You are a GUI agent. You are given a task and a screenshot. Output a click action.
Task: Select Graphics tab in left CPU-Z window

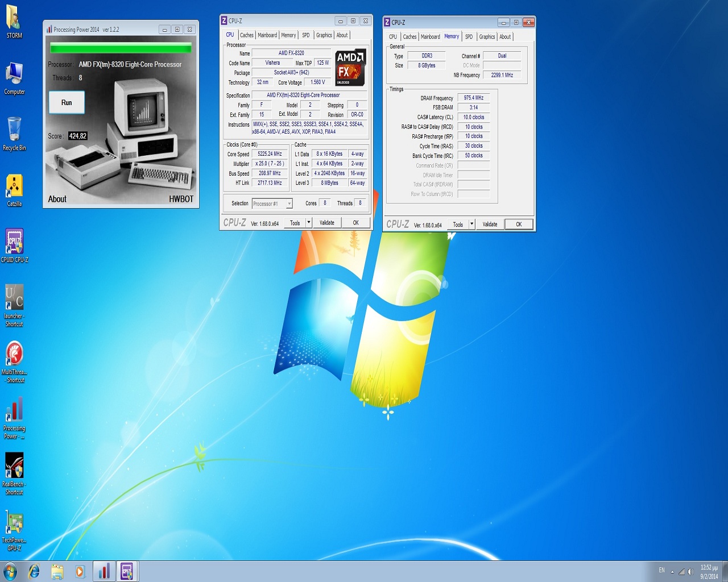click(x=324, y=35)
